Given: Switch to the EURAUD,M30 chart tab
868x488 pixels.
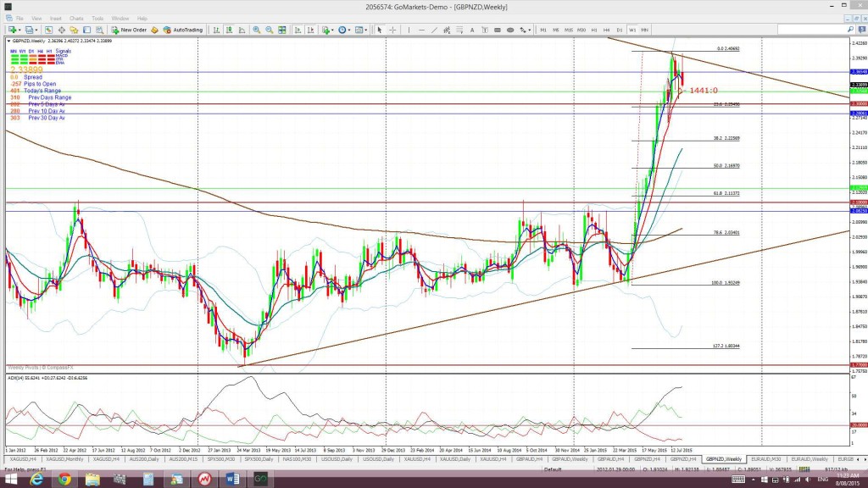Looking at the screenshot, I should [x=766, y=459].
